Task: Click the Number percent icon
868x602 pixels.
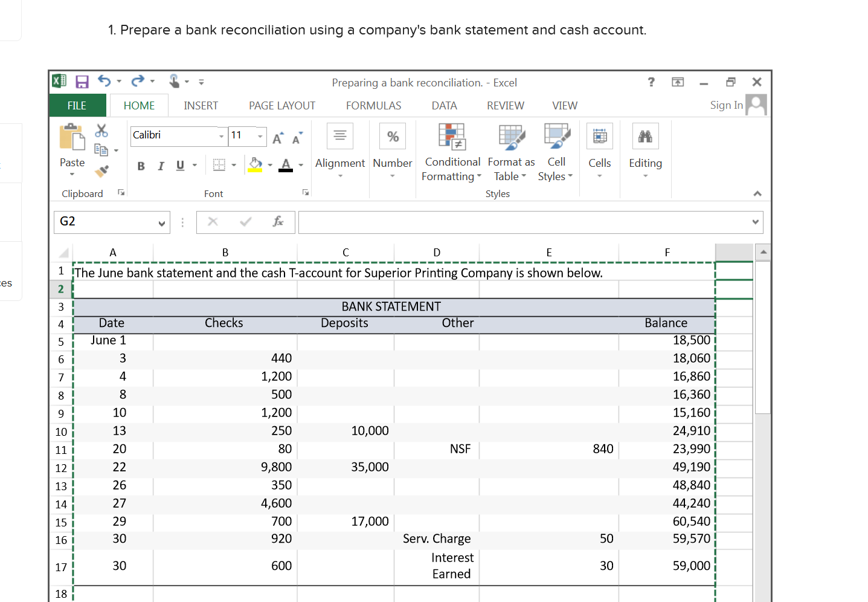Action: tap(393, 136)
